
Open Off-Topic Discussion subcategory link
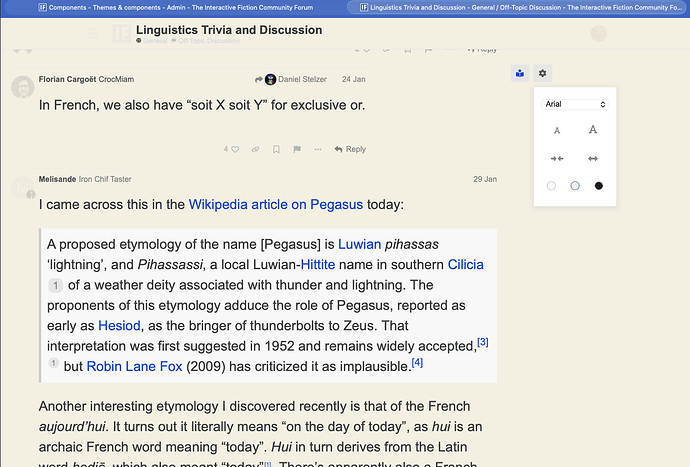209,40
